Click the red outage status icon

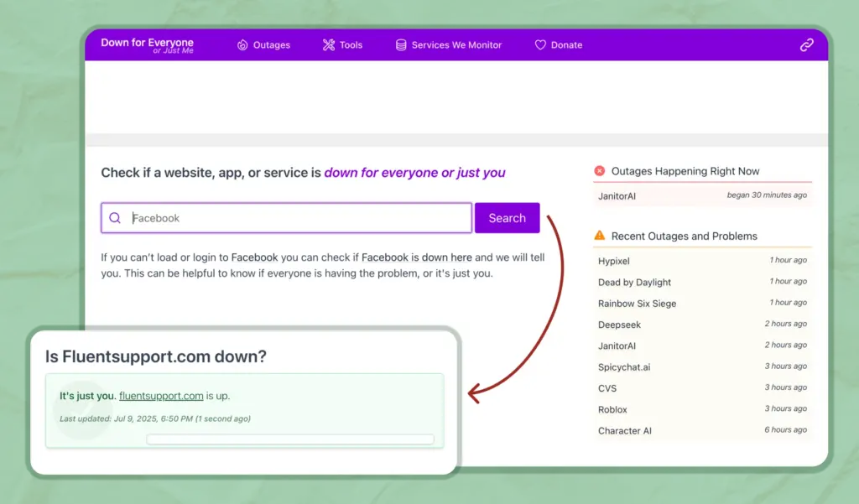(600, 171)
